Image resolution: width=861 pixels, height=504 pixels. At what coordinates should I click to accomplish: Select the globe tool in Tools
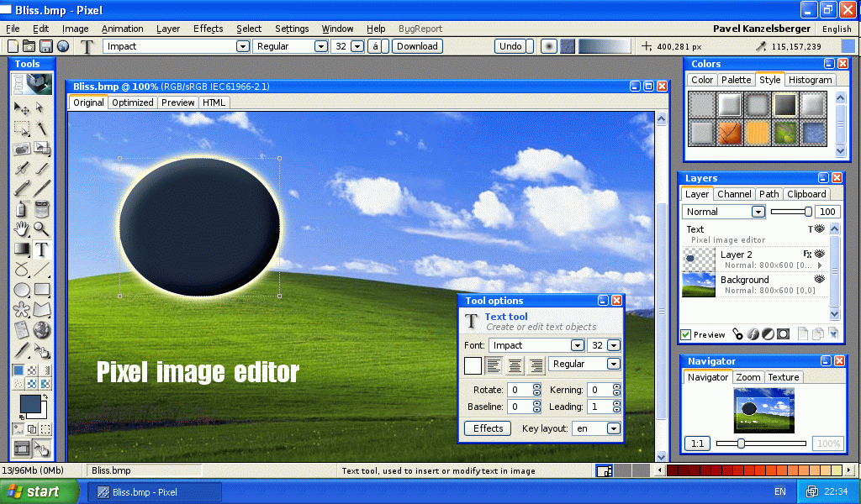pyautogui.click(x=42, y=329)
